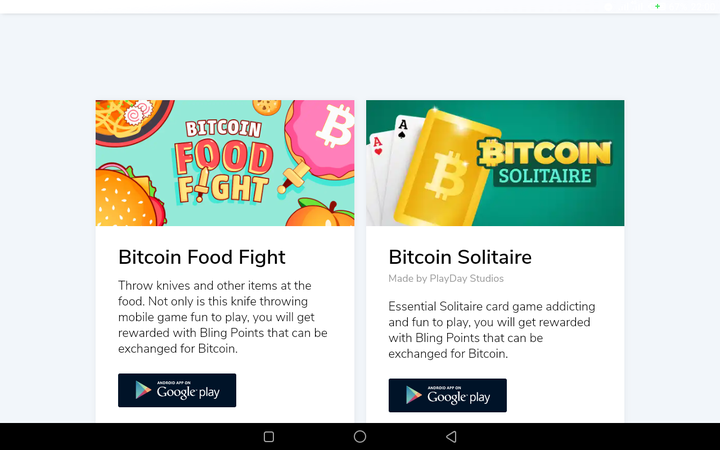The image size is (720, 450).
Task: Tap the Android home circle button
Action: click(360, 437)
